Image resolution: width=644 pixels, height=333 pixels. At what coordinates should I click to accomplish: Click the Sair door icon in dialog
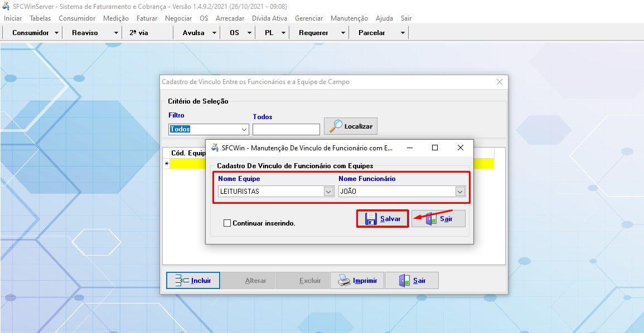[432, 219]
